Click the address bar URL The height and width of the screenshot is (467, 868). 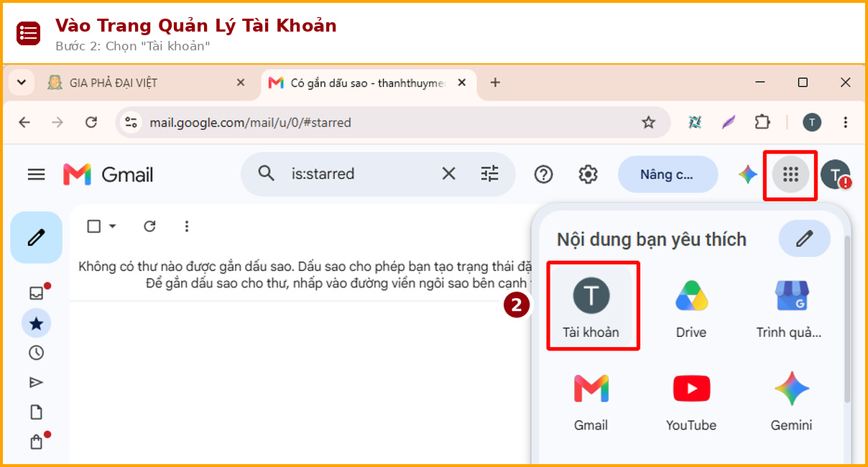click(250, 123)
